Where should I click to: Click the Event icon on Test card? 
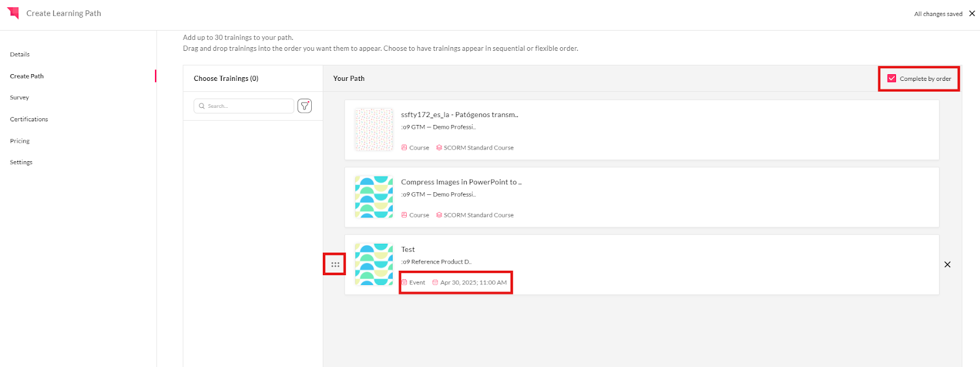click(x=404, y=282)
